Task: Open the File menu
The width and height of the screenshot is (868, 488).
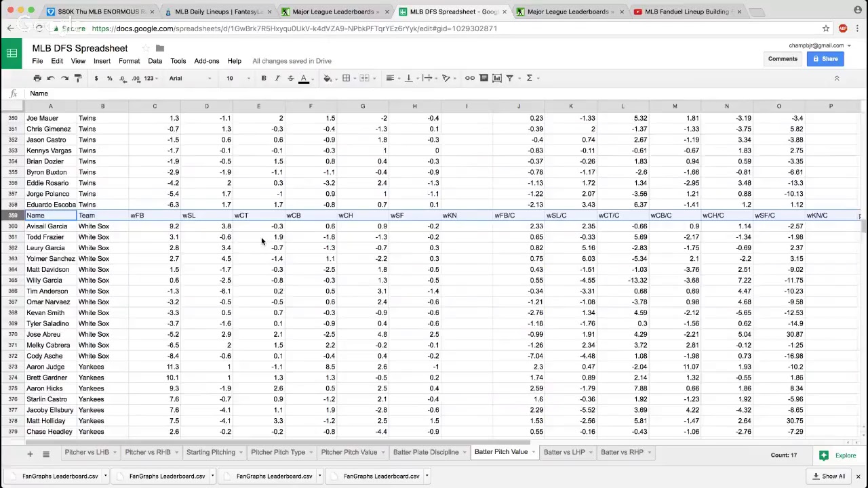Action: [x=37, y=61]
